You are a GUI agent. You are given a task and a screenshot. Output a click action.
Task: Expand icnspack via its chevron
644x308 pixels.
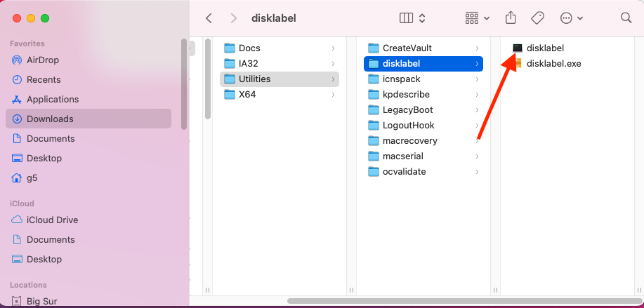(x=478, y=79)
